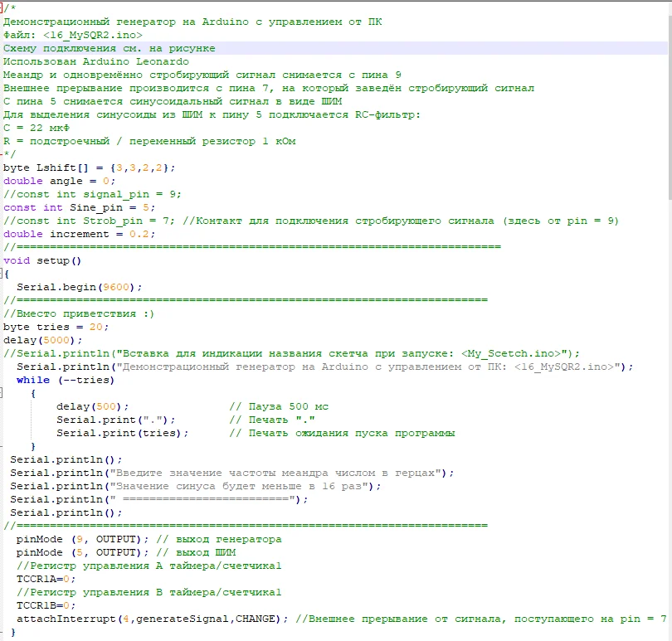The width and height of the screenshot is (672, 641).
Task: Click the 'while (--tries)' loop line
Action: click(66, 380)
